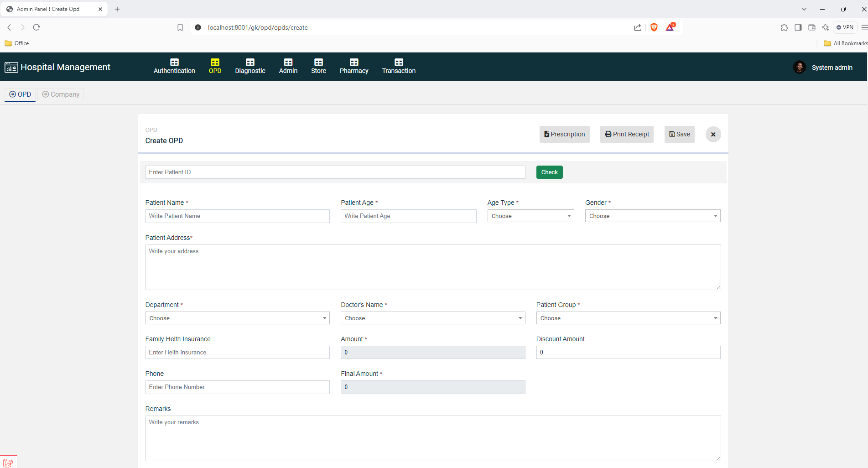Click the Hospital Management logo icon
Screen dimensions: 868x468
click(x=11, y=68)
